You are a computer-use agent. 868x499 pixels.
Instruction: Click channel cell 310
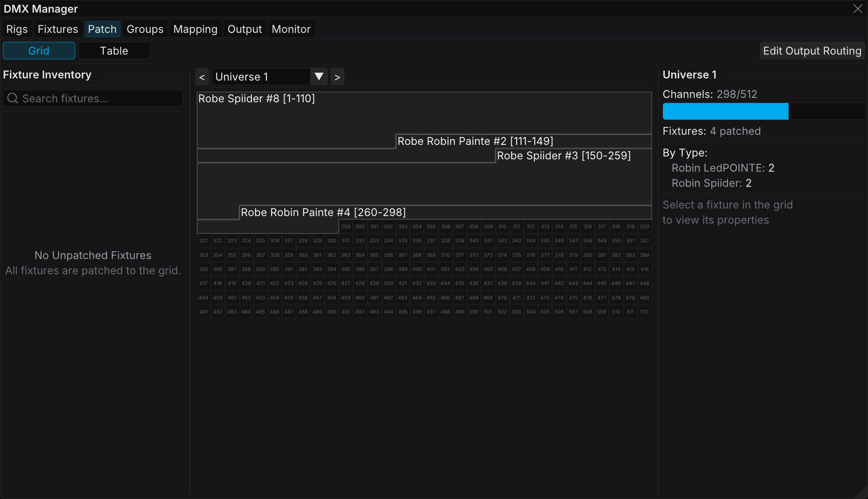pyautogui.click(x=502, y=227)
